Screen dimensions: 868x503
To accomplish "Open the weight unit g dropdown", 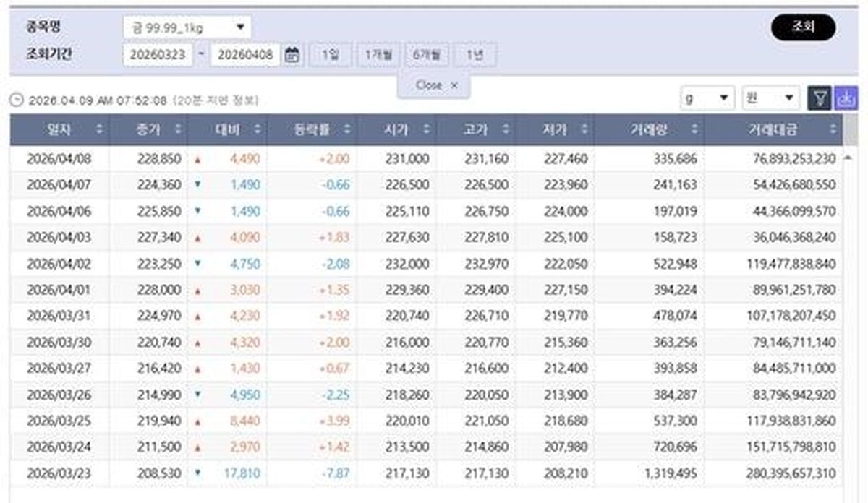I will tap(707, 98).
